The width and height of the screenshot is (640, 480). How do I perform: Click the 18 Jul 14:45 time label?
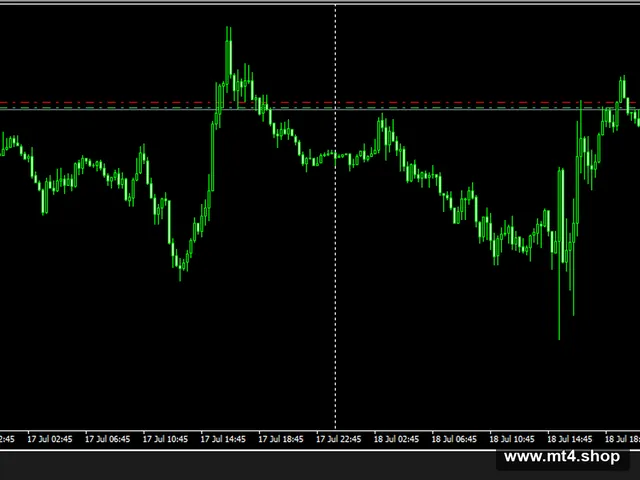coord(570,439)
